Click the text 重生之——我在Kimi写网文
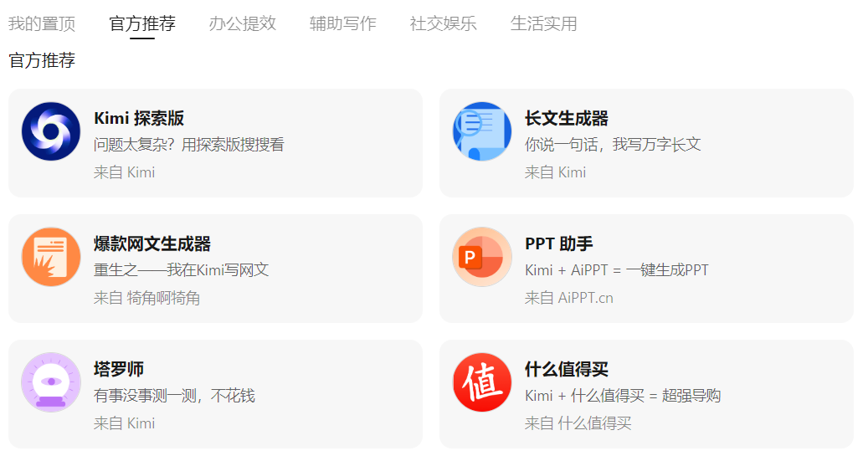The width and height of the screenshot is (868, 456). (x=181, y=270)
